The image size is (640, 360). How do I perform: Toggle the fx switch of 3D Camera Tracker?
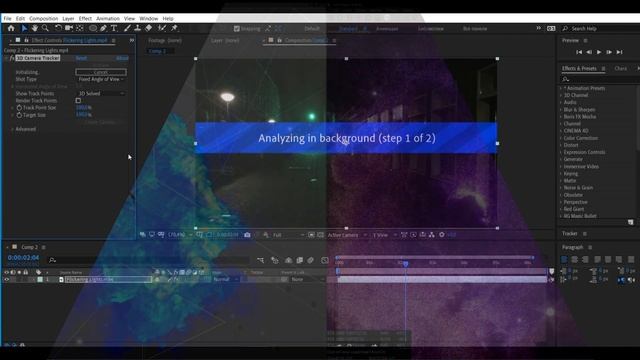(x=12, y=58)
